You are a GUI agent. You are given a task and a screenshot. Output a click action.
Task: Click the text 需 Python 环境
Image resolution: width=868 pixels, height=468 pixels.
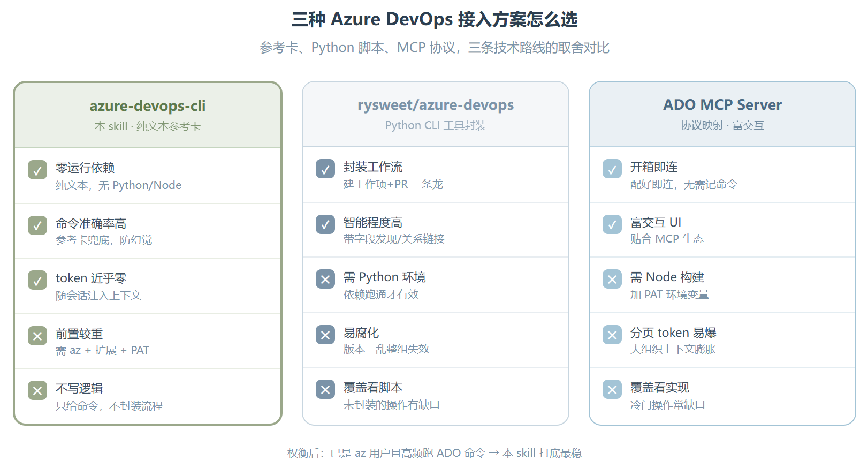click(x=385, y=277)
